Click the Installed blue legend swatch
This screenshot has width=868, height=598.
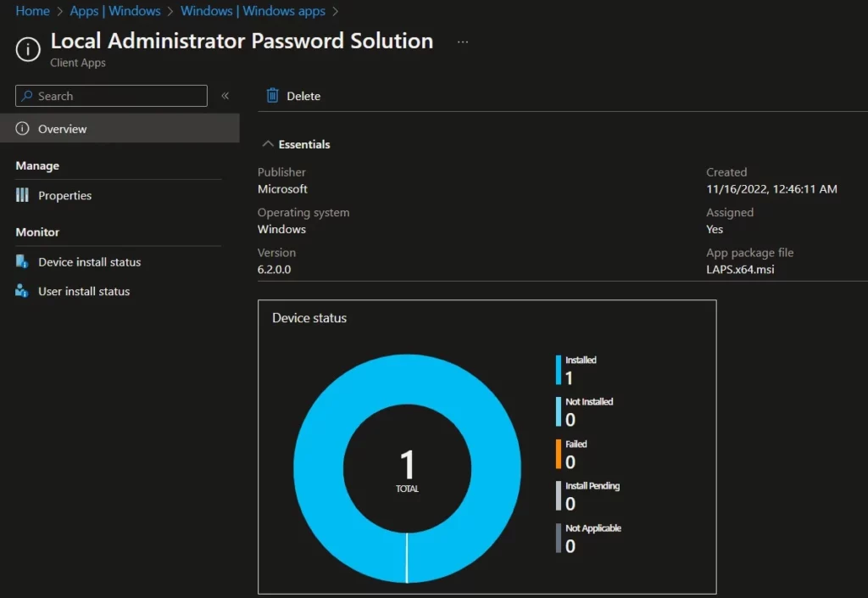click(559, 370)
